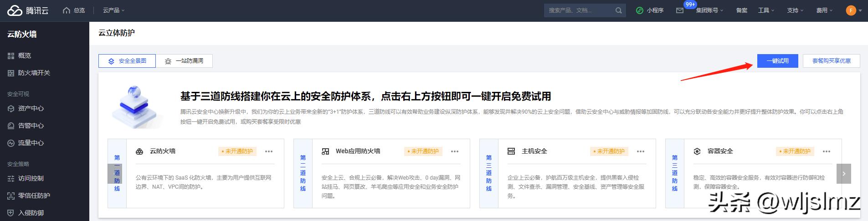
Task: Switch to the 安全全景图 tab
Action: coord(127,61)
